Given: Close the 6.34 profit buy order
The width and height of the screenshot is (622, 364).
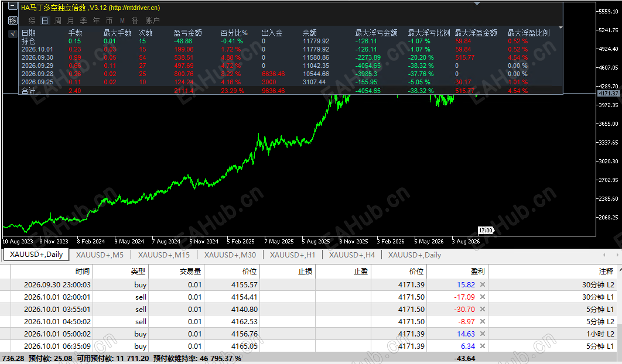Looking at the screenshot, I should tap(483, 346).
